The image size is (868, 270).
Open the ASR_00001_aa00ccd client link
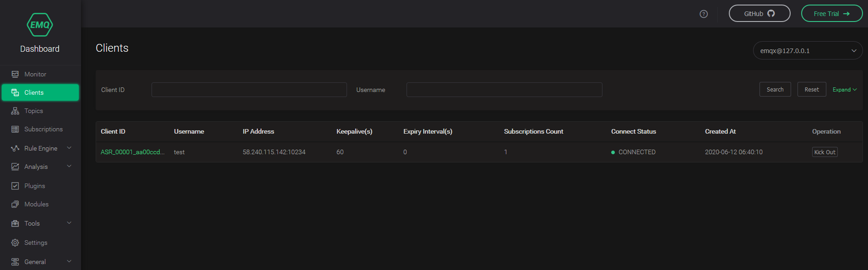point(132,152)
